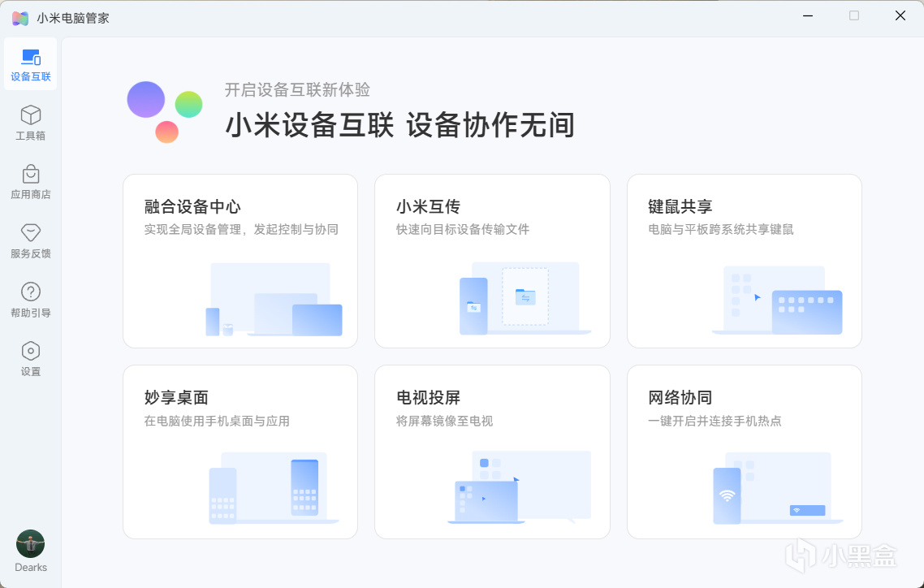
Task: Open the 网络协同 card
Action: tap(745, 452)
